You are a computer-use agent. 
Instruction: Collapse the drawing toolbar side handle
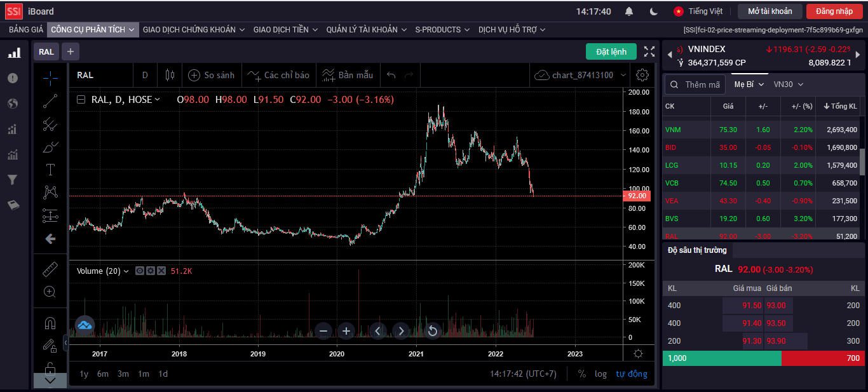point(66,342)
